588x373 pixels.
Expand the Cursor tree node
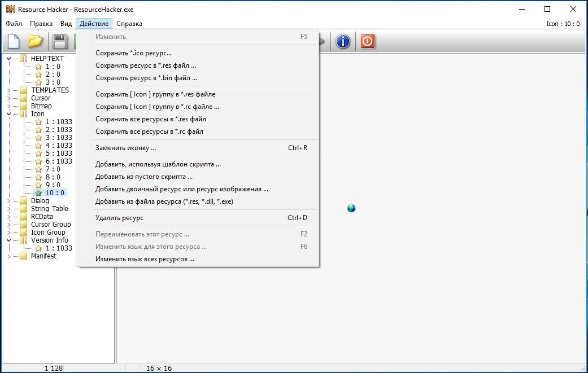(x=8, y=98)
